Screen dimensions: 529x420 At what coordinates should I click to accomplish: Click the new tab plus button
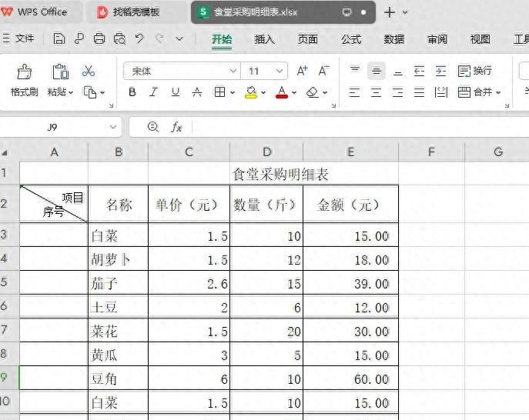(x=390, y=12)
